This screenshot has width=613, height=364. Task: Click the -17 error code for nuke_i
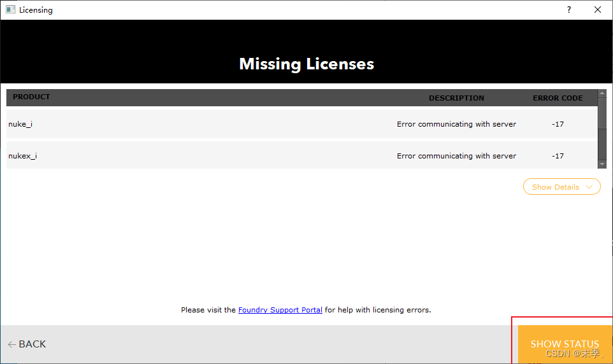point(558,124)
